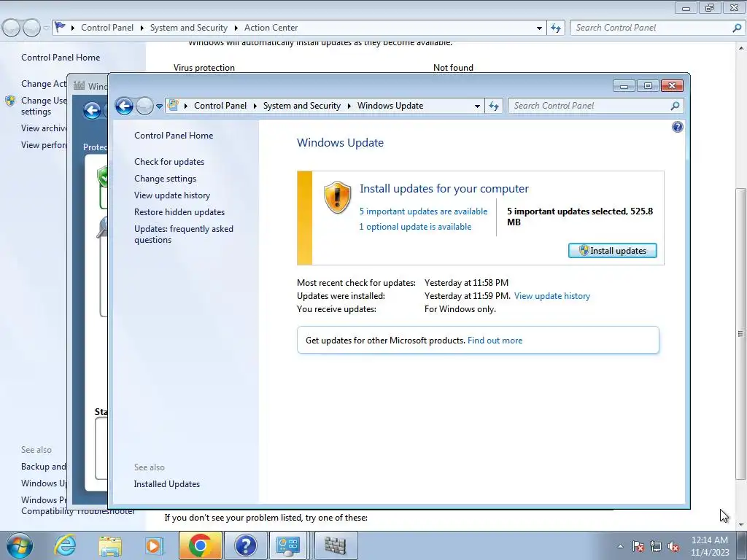Click System and Security breadcrumb in Windows Update window
The width and height of the screenshot is (747, 560).
(302, 106)
